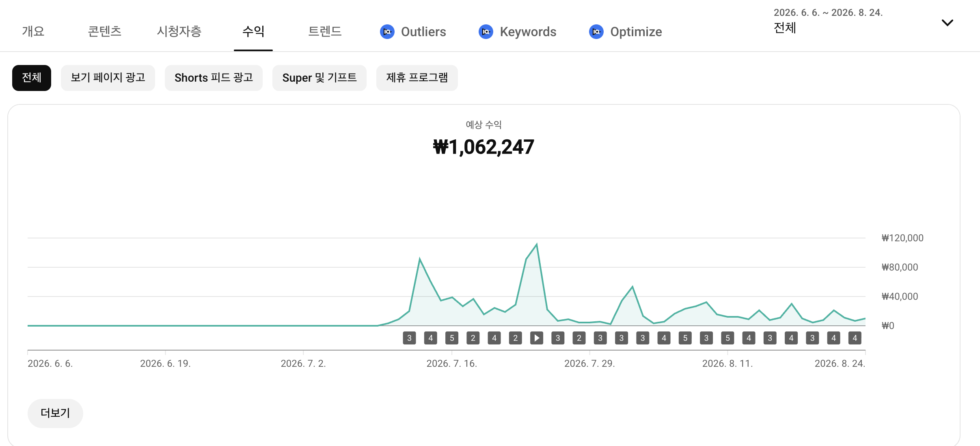The height and width of the screenshot is (446, 980).
Task: Click the 2026. 7. 2. axis date
Action: 303,364
